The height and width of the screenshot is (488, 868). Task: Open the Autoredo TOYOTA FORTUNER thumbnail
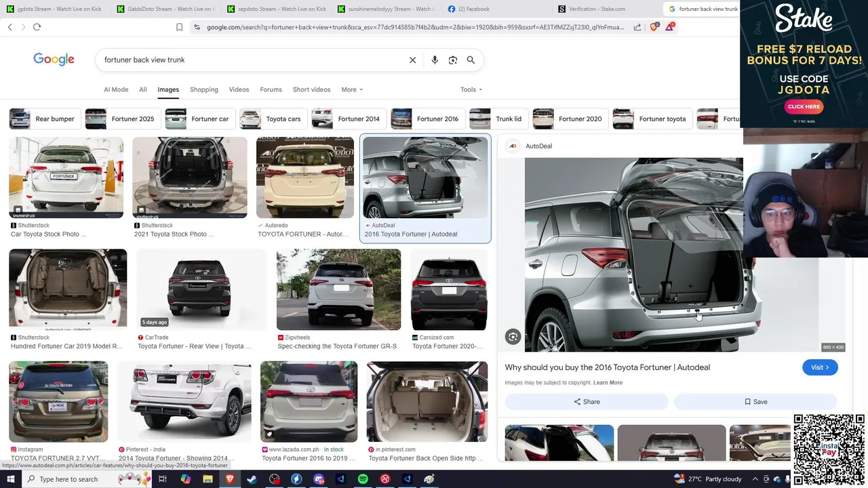[305, 178]
